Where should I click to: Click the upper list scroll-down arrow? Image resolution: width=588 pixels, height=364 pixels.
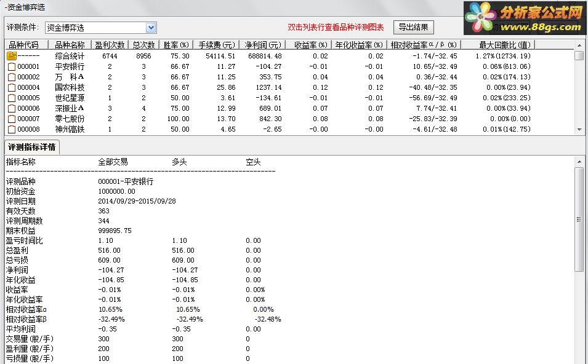click(x=579, y=130)
